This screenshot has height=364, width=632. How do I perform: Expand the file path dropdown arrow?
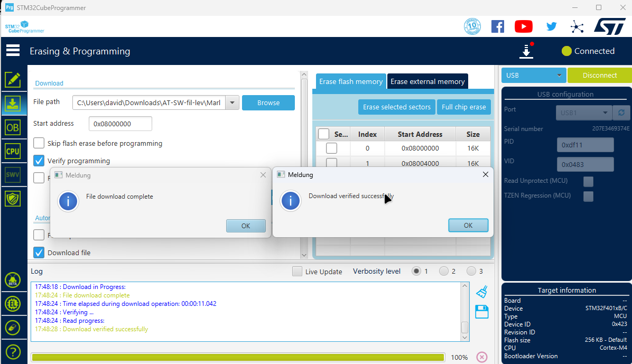tap(232, 102)
